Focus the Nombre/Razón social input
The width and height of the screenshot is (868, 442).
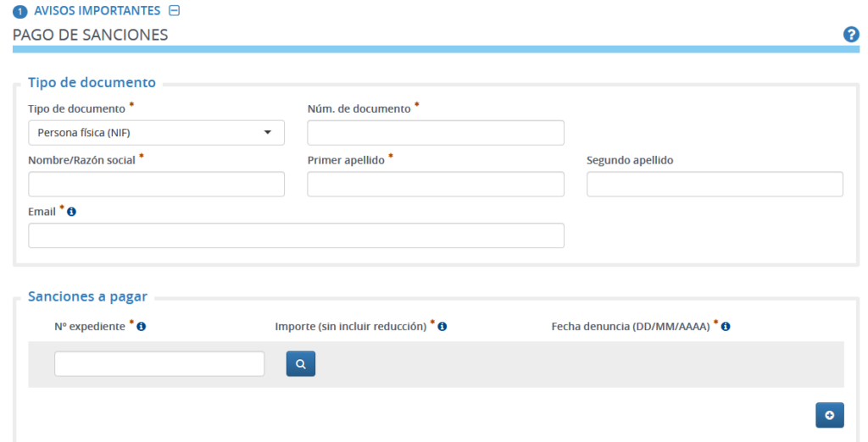156,184
